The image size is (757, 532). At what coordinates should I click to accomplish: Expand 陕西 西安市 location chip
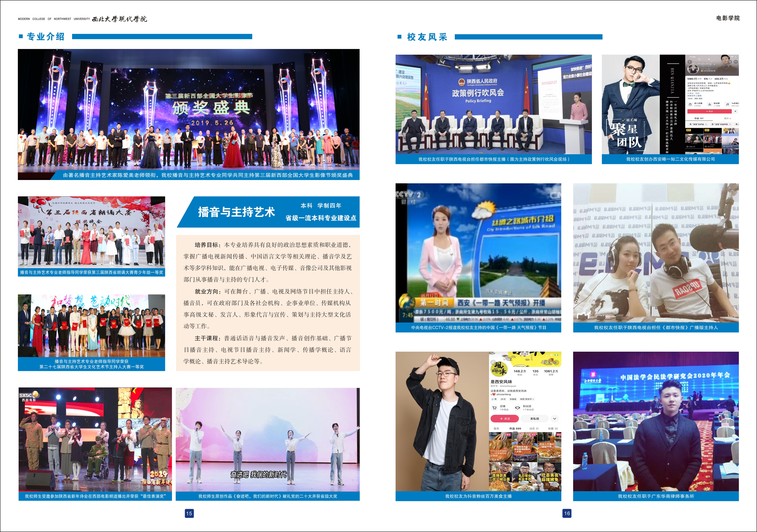(x=527, y=399)
